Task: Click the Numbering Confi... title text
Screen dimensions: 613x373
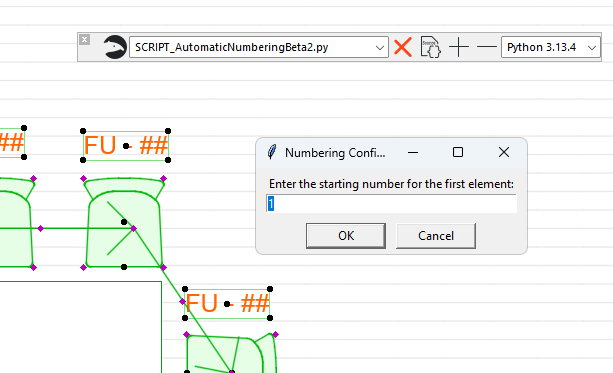Action: pyautogui.click(x=335, y=153)
